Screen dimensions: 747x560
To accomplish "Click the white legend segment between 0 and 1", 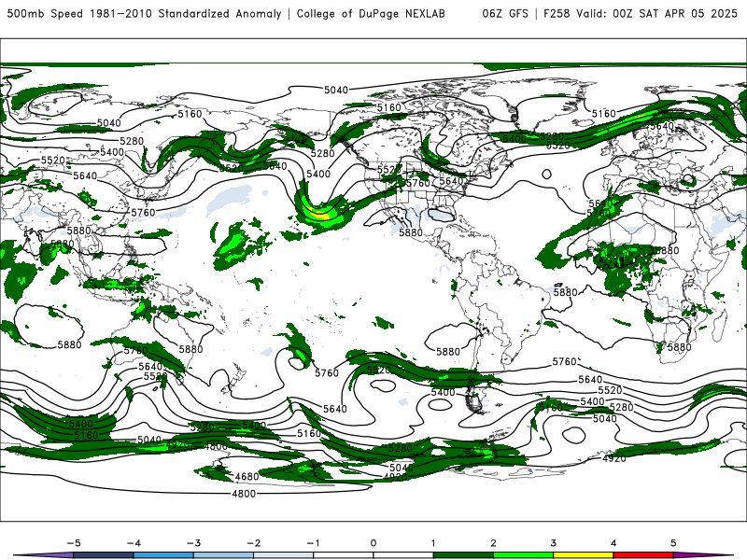I will coord(403,555).
